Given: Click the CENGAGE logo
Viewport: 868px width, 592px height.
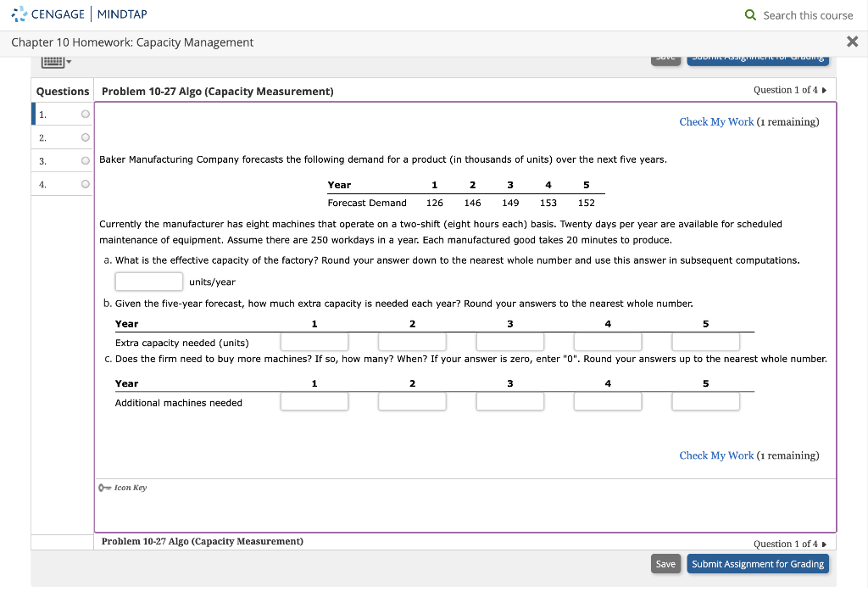Looking at the screenshot, I should (x=49, y=14).
